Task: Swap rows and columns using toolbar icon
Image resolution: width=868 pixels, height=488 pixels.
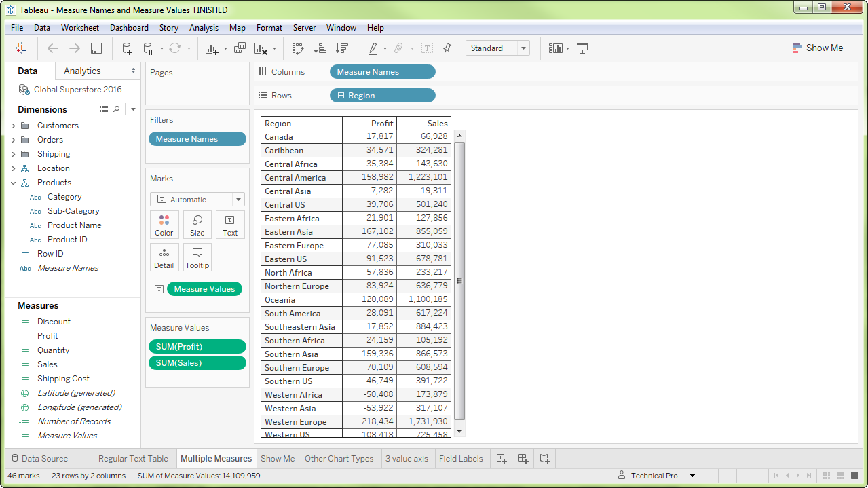Action: tap(297, 48)
